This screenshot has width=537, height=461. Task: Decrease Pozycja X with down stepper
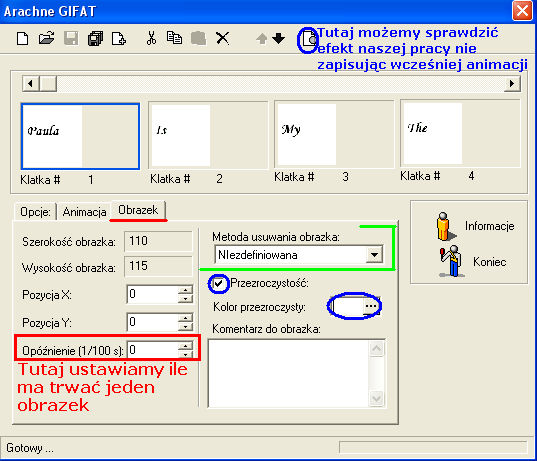point(185,299)
